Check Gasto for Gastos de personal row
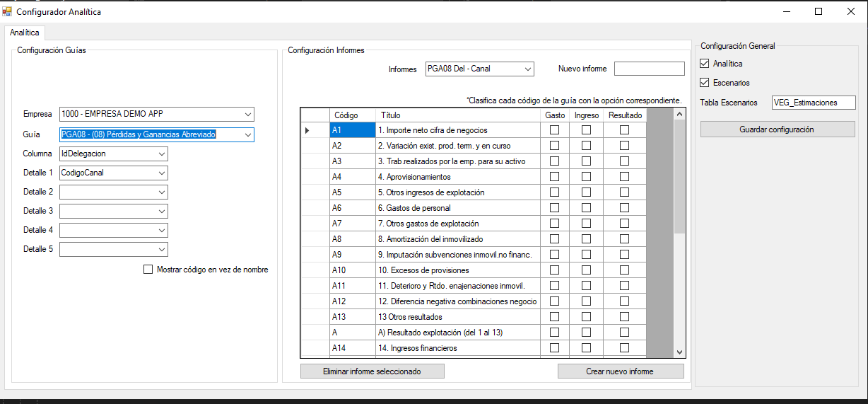 pos(554,208)
